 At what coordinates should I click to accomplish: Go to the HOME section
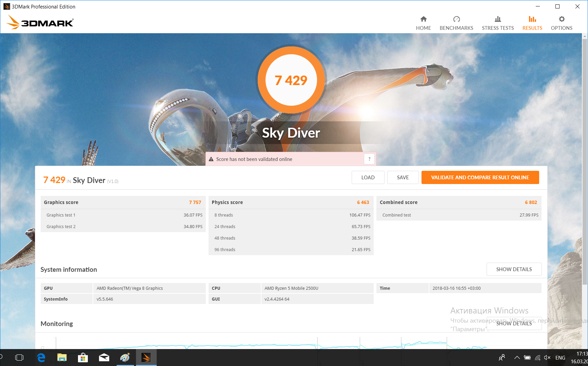click(x=423, y=23)
